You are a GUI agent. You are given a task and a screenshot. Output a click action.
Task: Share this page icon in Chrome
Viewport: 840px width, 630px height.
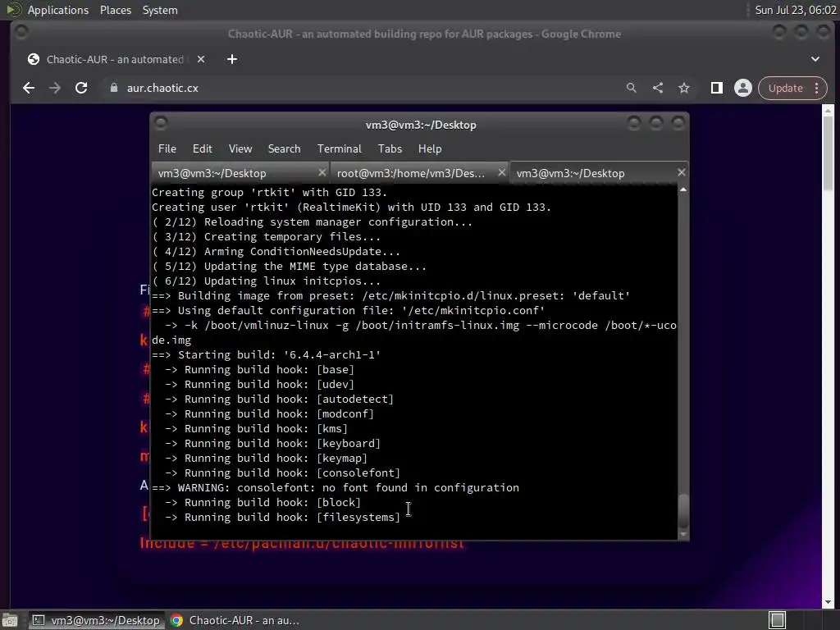(658, 88)
